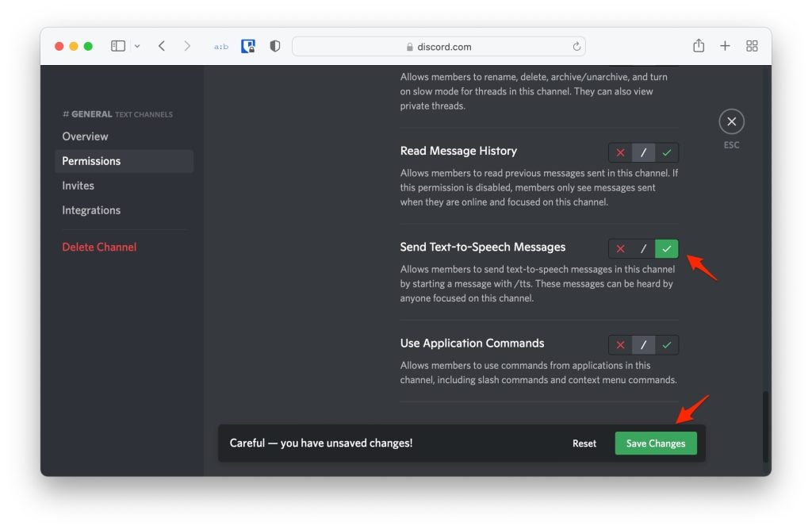Open a new tab with plus icon
This screenshot has width=812, height=530.
(725, 46)
